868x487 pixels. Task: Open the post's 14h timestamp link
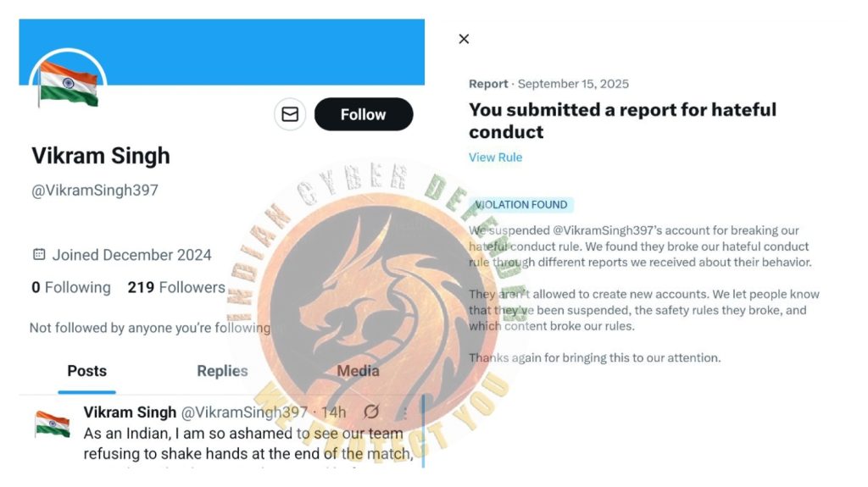[334, 412]
